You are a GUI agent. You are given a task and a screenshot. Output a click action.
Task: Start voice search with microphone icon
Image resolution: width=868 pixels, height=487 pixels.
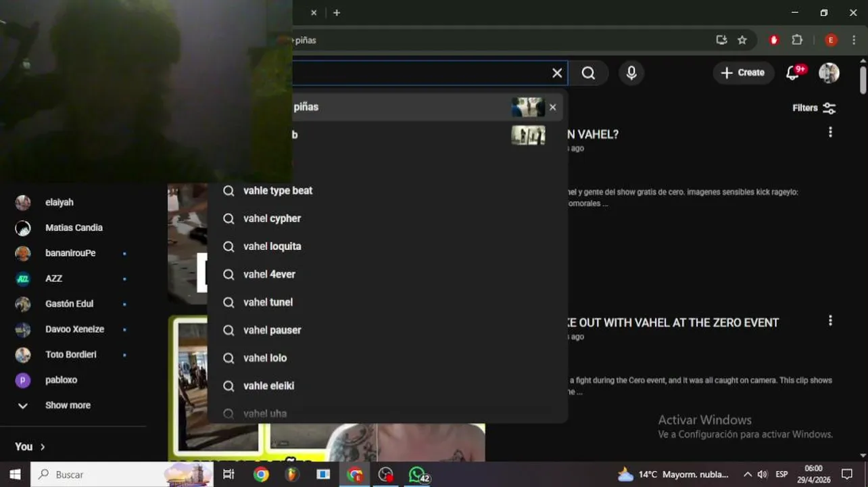click(x=631, y=73)
